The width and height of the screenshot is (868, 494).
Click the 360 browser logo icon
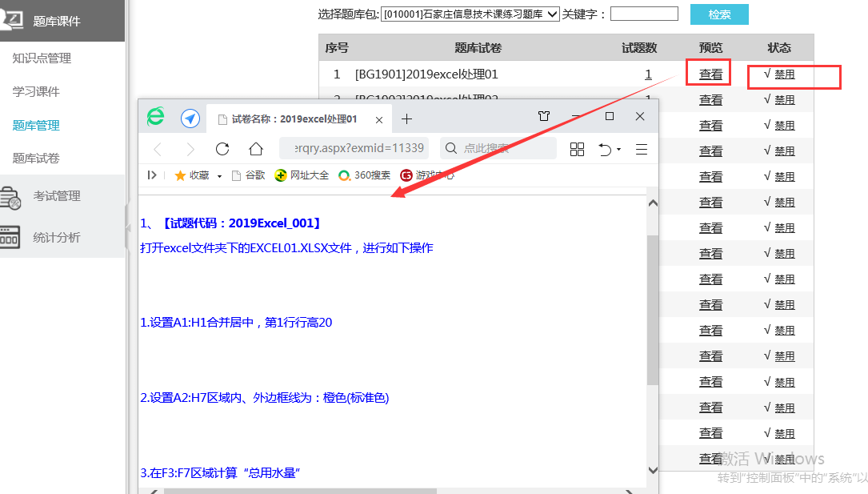155,116
